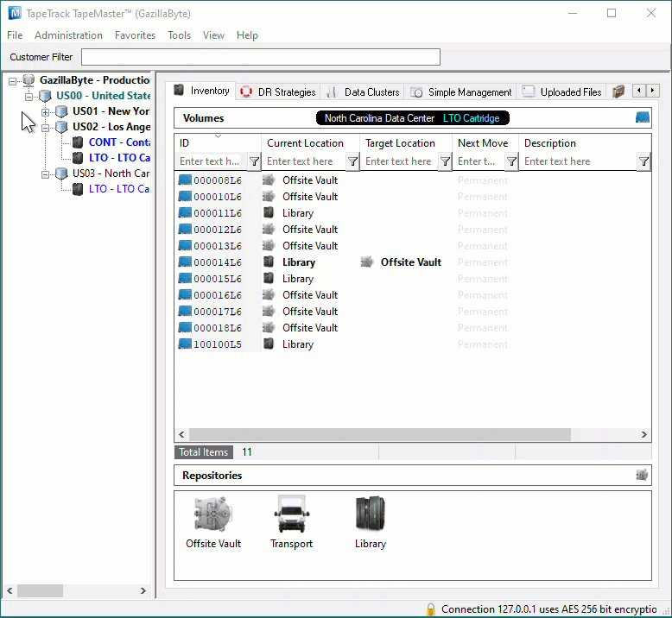
Task: Click the tape icon beside volume 000014L6
Action: [x=185, y=262]
